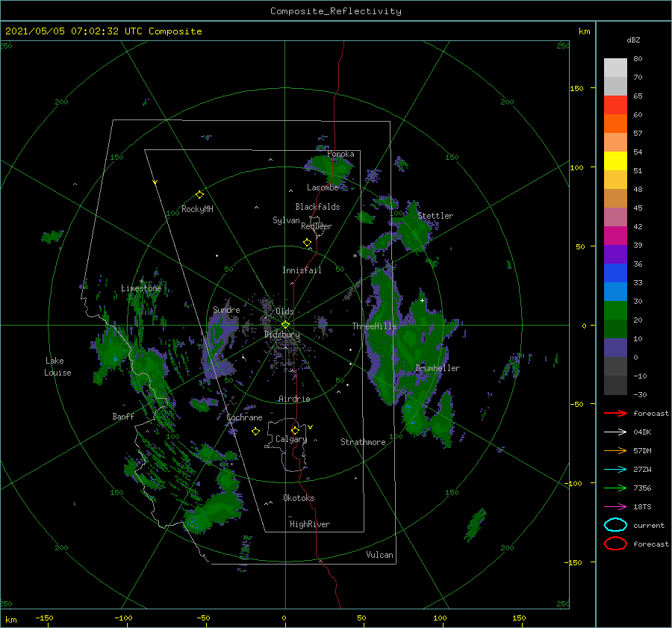Click the Airdrie city label
The image size is (672, 628).
pos(294,399)
